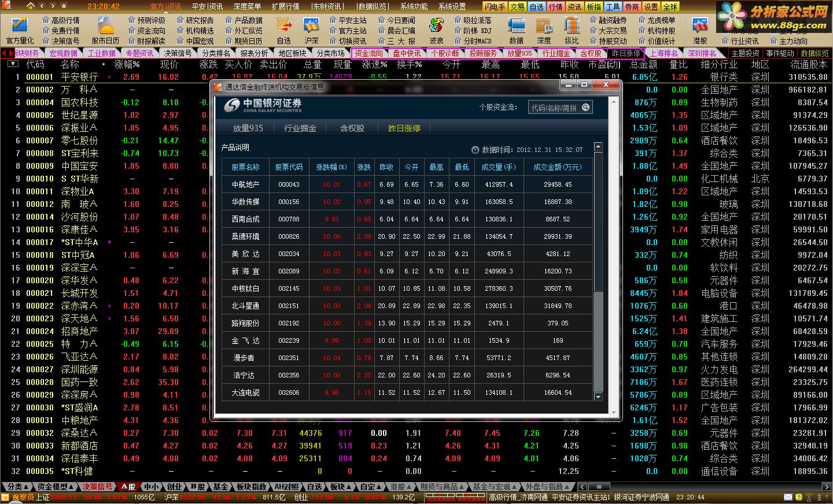Expand the 期货与商品 bottom tab menu
833x504 pixels.
pos(442,487)
